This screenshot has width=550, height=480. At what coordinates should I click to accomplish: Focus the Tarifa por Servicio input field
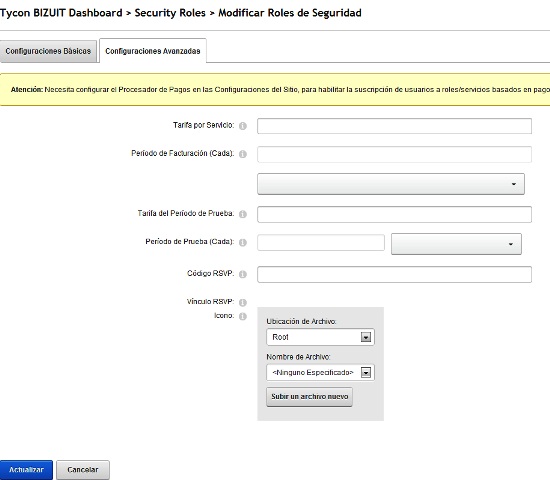(394, 126)
